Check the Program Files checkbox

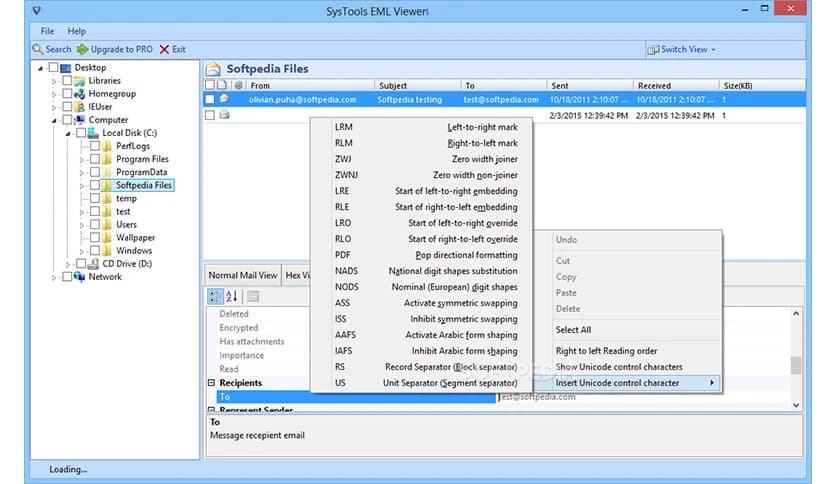[x=95, y=159]
